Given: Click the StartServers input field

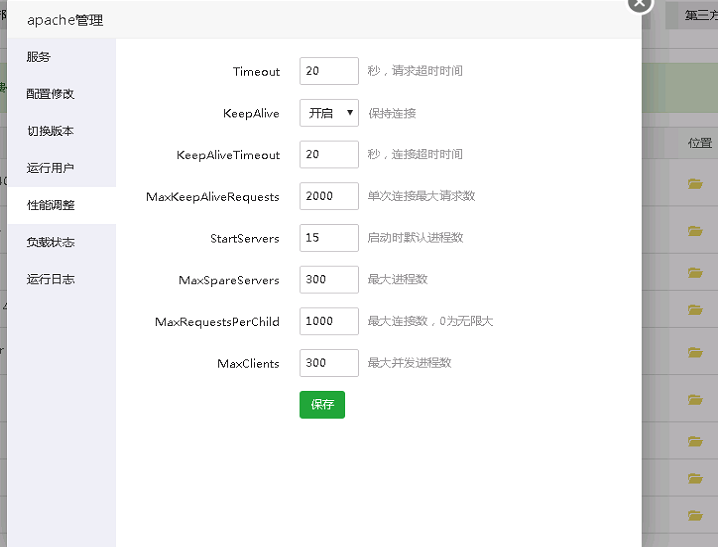Looking at the screenshot, I should [329, 238].
